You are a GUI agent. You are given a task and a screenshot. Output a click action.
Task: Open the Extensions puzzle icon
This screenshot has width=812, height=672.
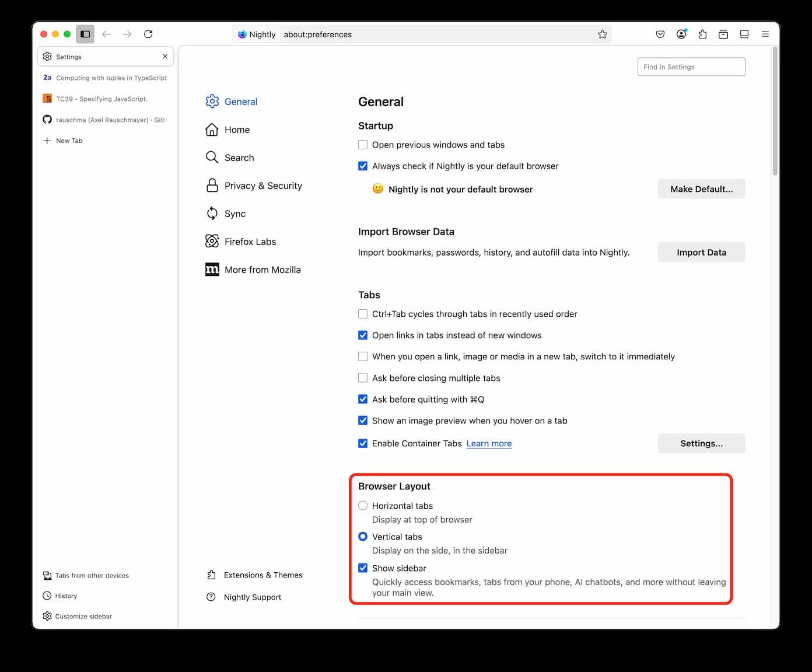point(702,34)
